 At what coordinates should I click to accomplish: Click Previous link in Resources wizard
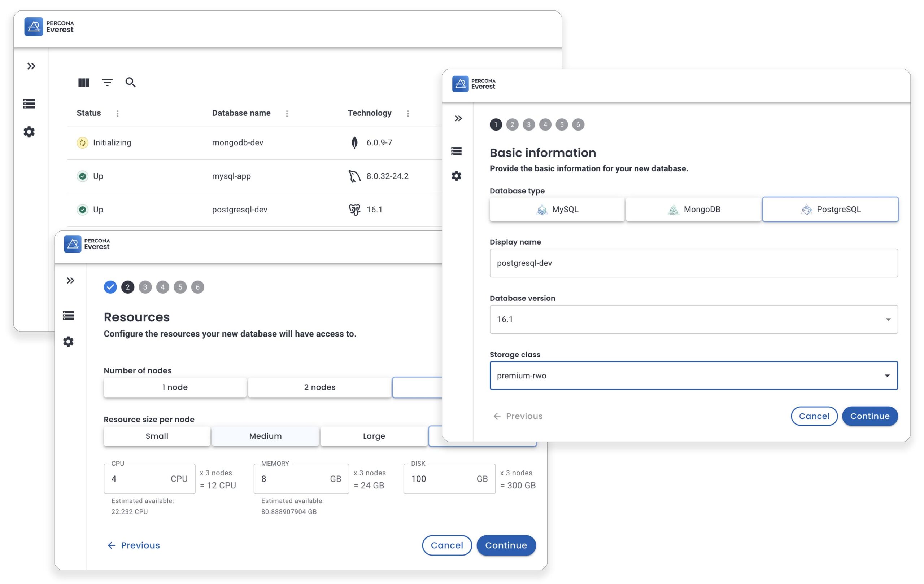tap(134, 545)
